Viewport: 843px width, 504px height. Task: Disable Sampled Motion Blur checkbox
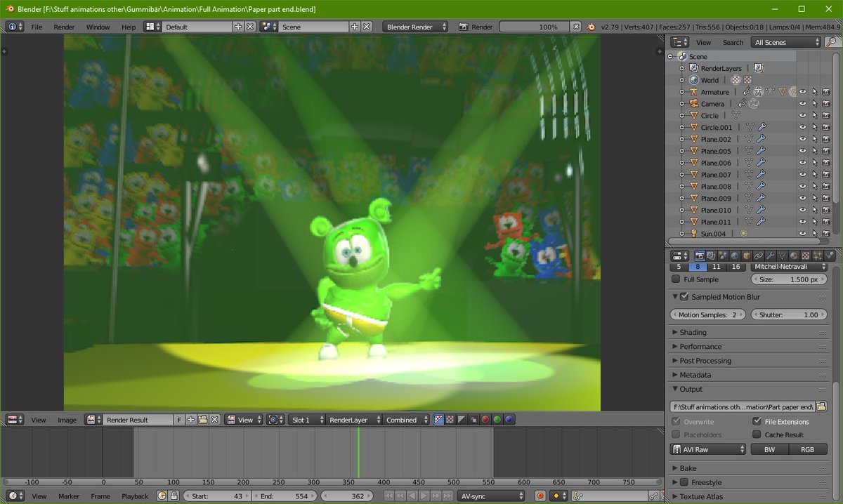pyautogui.click(x=684, y=297)
